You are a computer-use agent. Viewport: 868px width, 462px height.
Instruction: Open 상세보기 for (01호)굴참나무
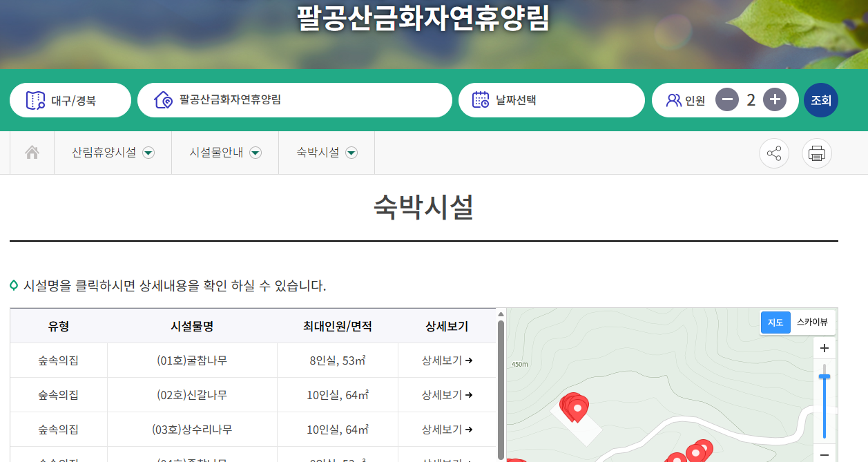[447, 360]
